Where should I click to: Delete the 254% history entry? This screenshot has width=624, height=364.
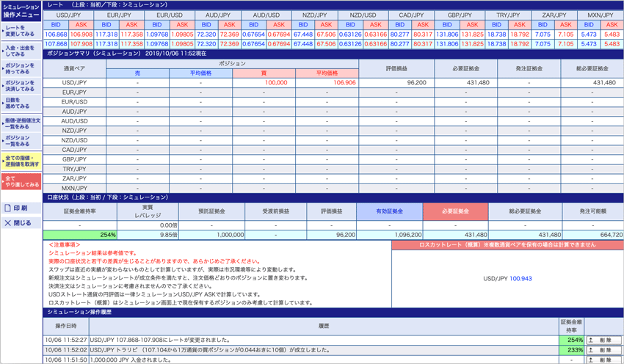pos(603,341)
